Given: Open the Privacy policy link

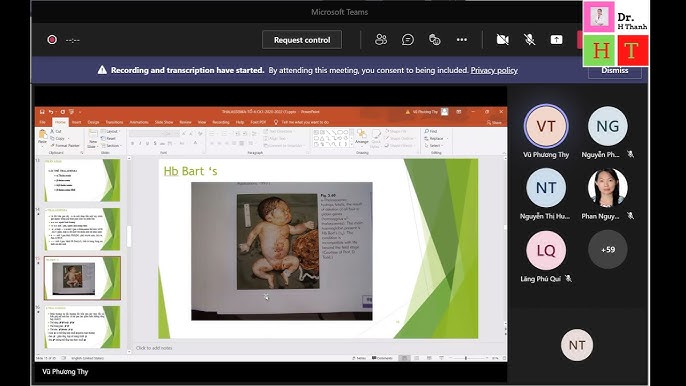Looking at the screenshot, I should coord(494,70).
